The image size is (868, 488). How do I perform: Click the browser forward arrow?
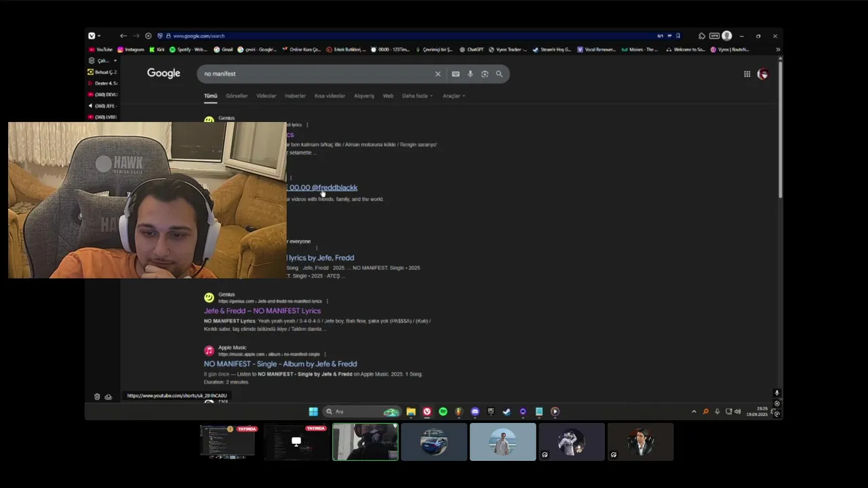pyautogui.click(x=136, y=36)
